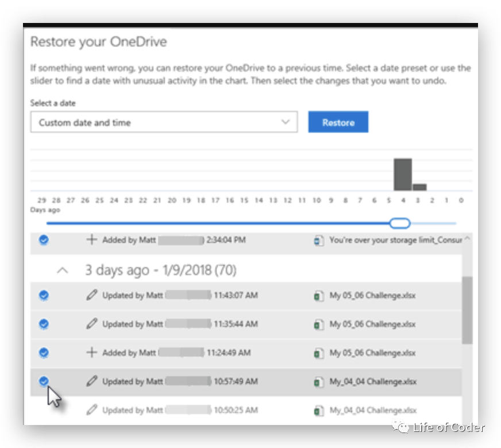501x448 pixels.
Task: Click Excel icon on 11:35:44 AM row
Action: 319,325
